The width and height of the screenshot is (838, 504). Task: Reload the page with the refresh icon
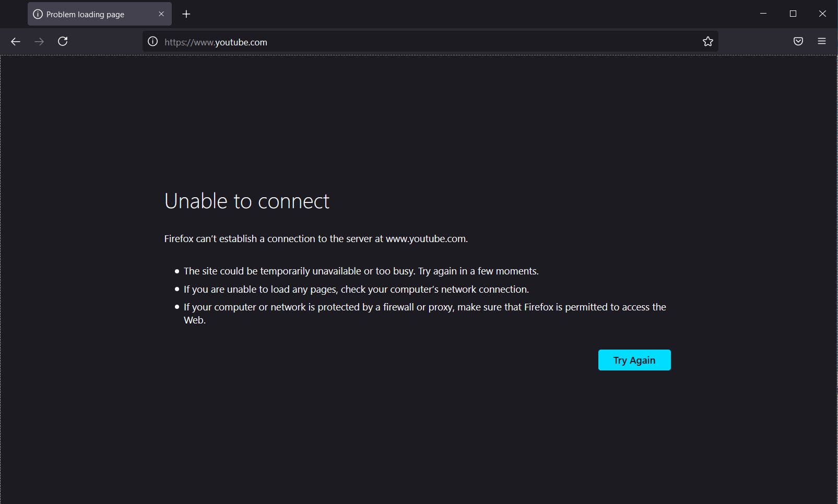(x=63, y=42)
